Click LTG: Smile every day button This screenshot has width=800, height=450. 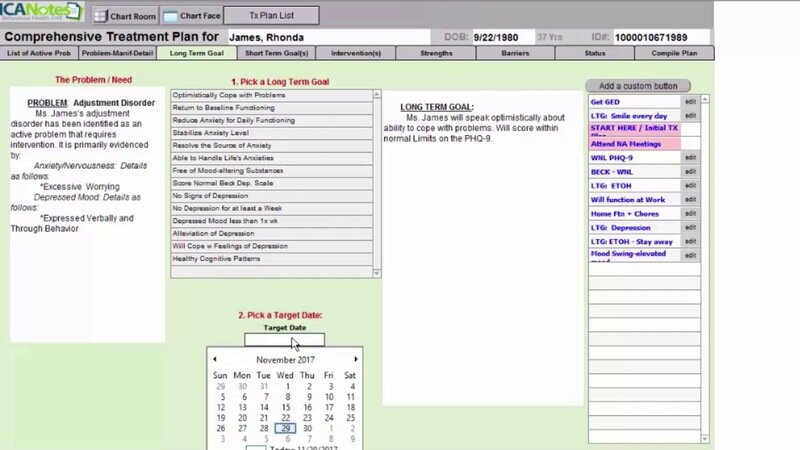[634, 116]
